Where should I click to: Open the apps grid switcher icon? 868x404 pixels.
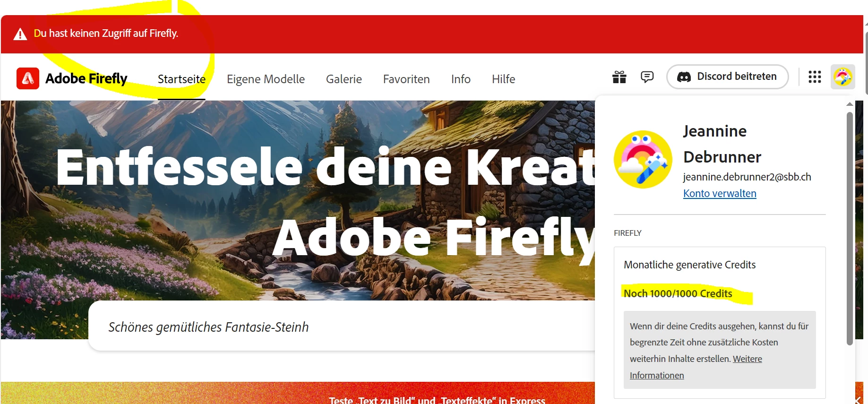[815, 77]
